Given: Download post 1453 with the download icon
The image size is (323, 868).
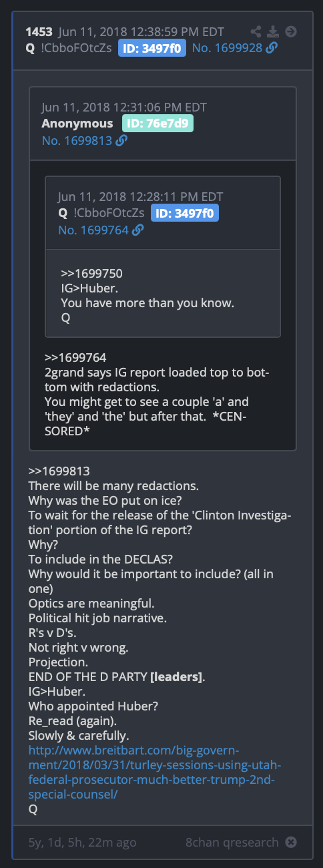Looking at the screenshot, I should pyautogui.click(x=272, y=31).
